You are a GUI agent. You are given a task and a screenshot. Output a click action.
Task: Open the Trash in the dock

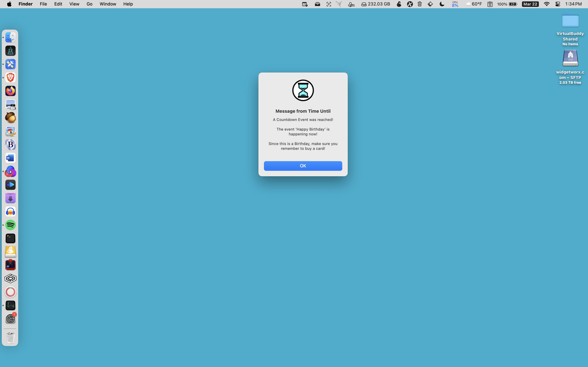(x=10, y=338)
